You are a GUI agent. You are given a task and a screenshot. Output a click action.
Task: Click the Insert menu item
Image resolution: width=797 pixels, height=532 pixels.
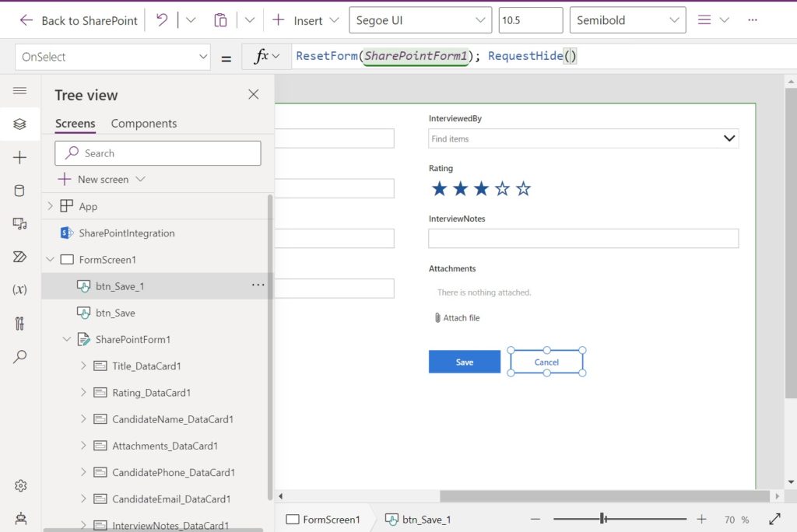point(306,20)
